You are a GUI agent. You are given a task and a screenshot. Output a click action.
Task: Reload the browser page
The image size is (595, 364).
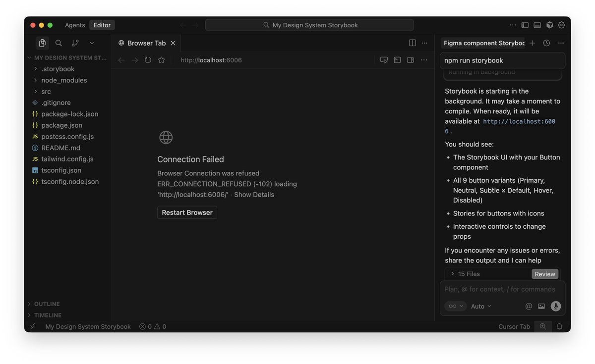[x=148, y=60]
